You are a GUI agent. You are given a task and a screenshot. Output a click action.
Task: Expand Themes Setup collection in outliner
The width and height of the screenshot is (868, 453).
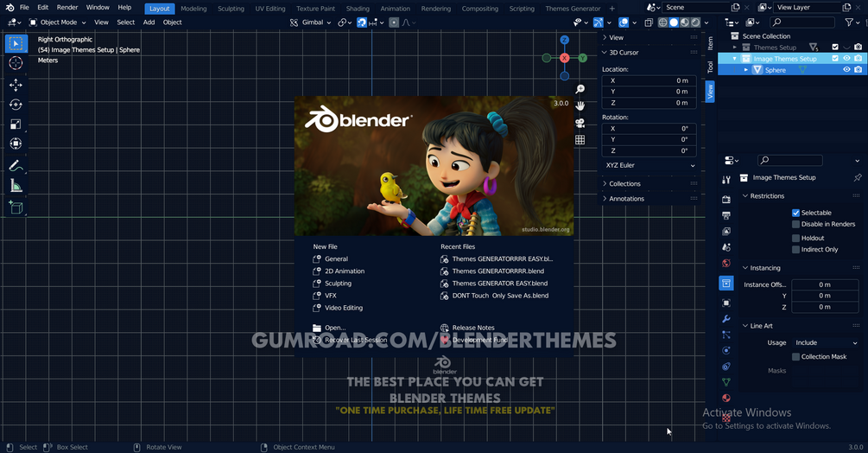[735, 48]
